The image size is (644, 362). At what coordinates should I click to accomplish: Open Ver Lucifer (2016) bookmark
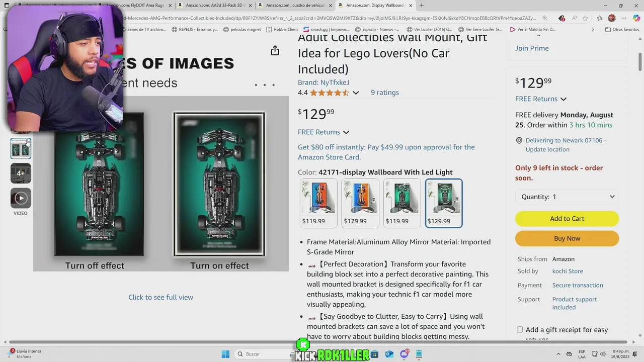coord(429,30)
